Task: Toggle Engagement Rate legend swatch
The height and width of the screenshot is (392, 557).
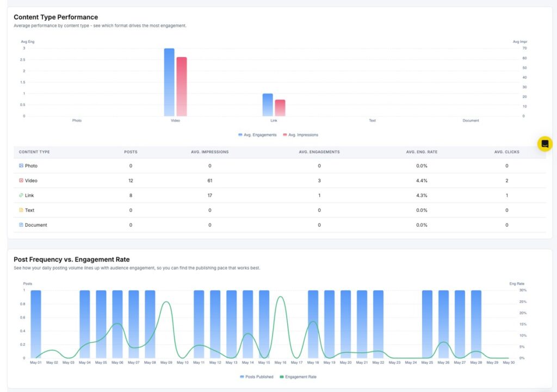Action: coord(282,377)
